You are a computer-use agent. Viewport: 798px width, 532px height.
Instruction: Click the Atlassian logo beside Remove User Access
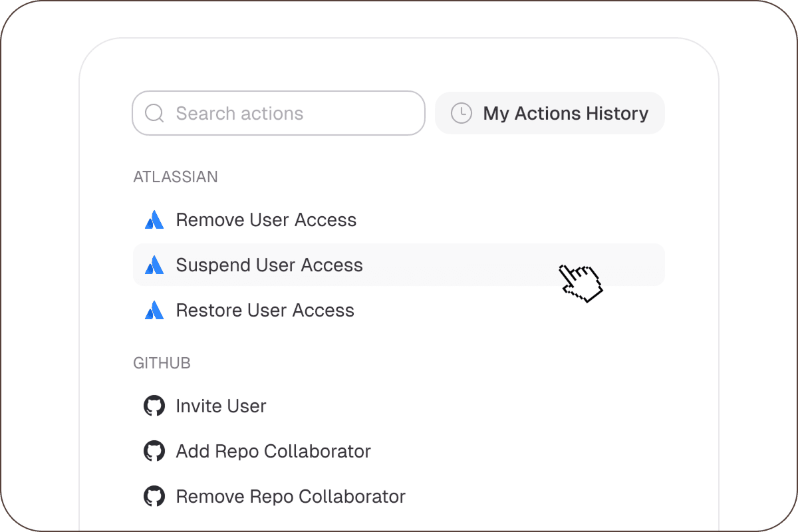pos(154,220)
